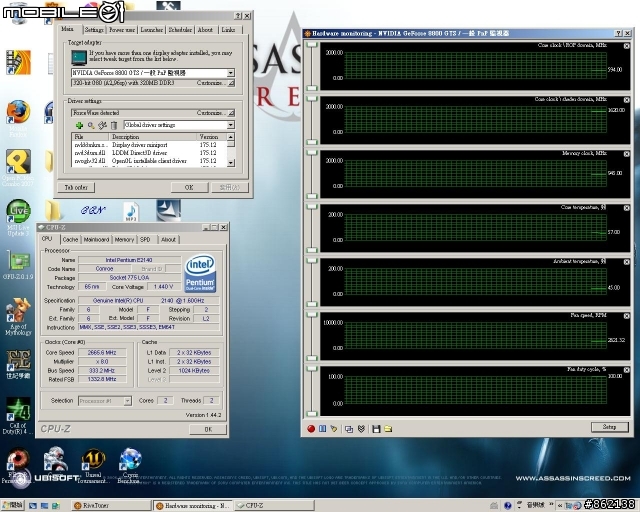
Task: Click the blue pause icon in monitoring toolbar
Action: pos(322,429)
